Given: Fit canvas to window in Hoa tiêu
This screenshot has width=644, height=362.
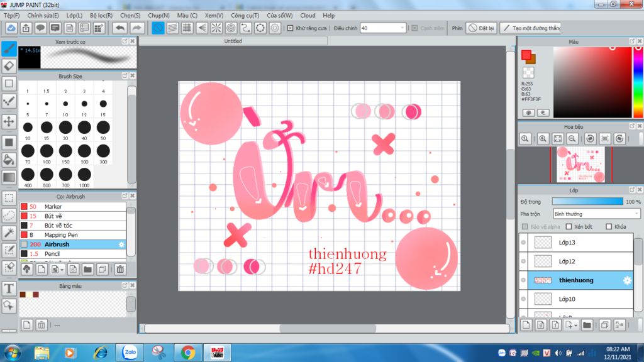Looking at the screenshot, I should (x=557, y=139).
